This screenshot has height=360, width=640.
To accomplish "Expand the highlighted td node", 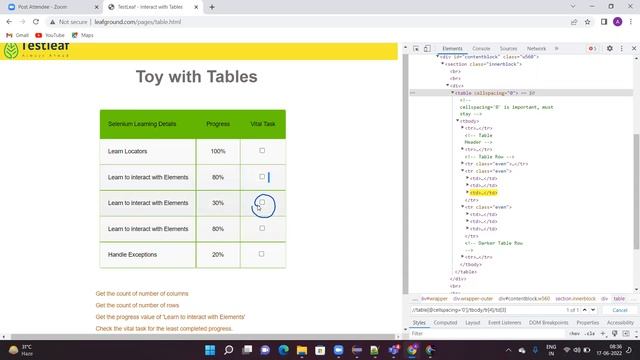I will pyautogui.click(x=467, y=193).
